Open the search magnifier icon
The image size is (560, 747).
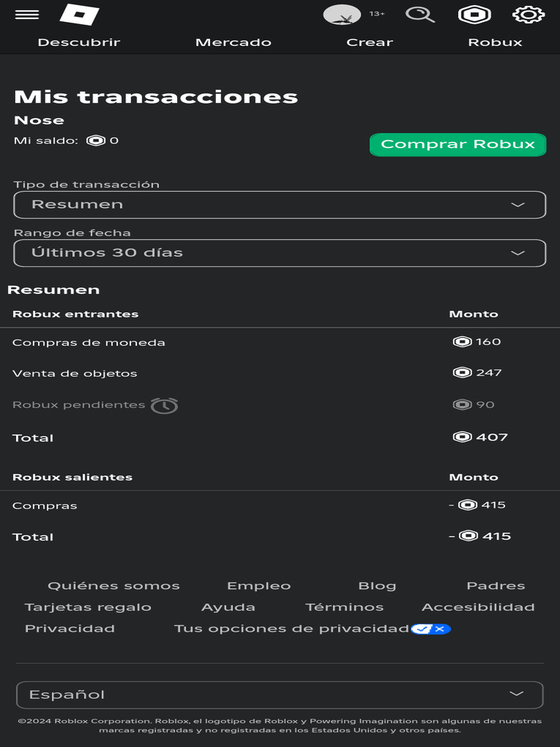point(420,15)
